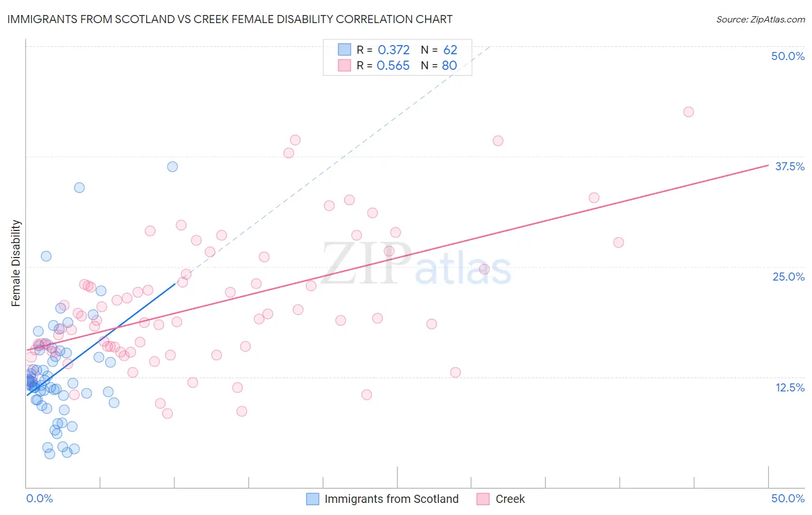
Task: Click the 50.0% x-axis label
Action: tap(788, 498)
